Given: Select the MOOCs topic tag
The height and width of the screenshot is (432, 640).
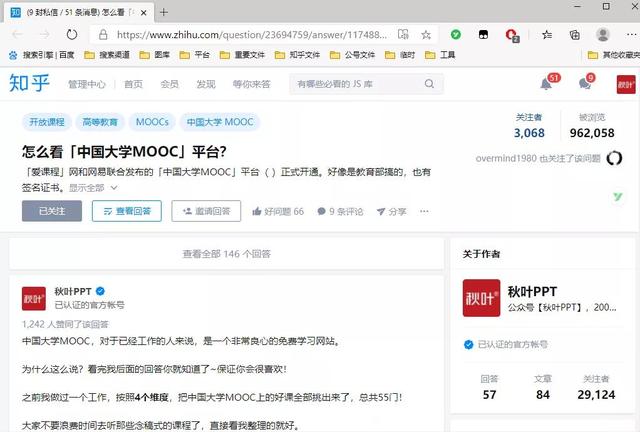Looking at the screenshot, I should [152, 122].
